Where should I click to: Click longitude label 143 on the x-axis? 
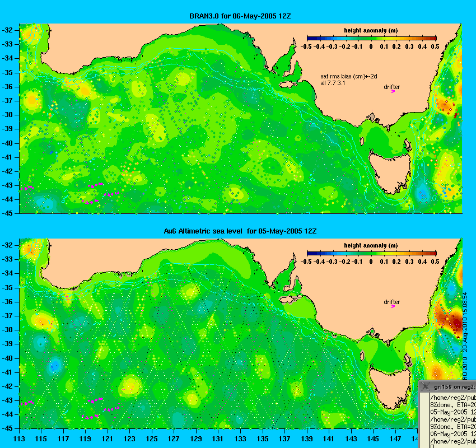click(351, 439)
